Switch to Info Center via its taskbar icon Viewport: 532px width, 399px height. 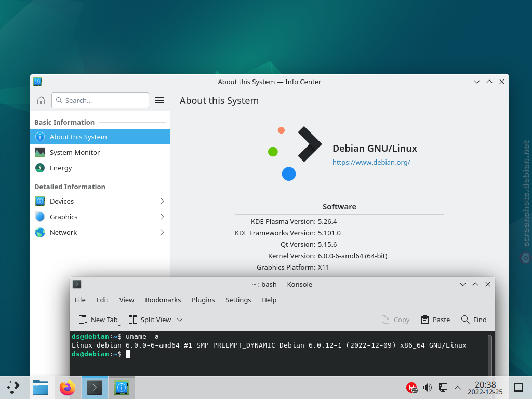click(122, 388)
